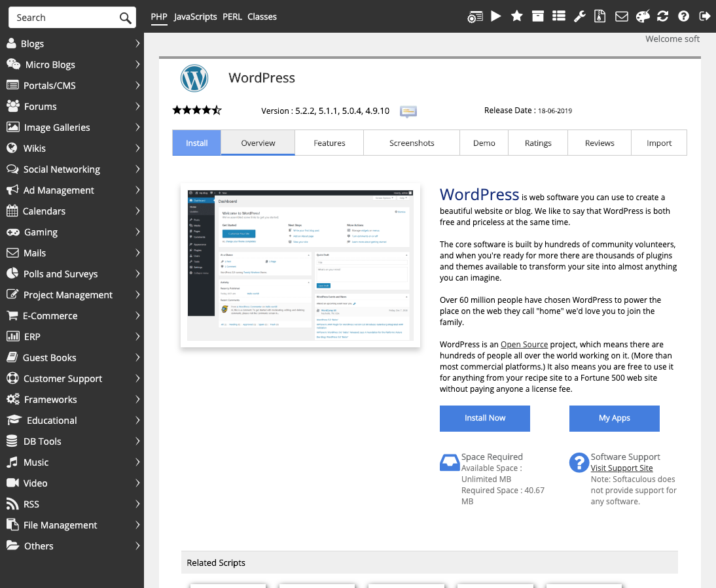Click the Sync refresh icon
The image size is (716, 588).
click(662, 16)
